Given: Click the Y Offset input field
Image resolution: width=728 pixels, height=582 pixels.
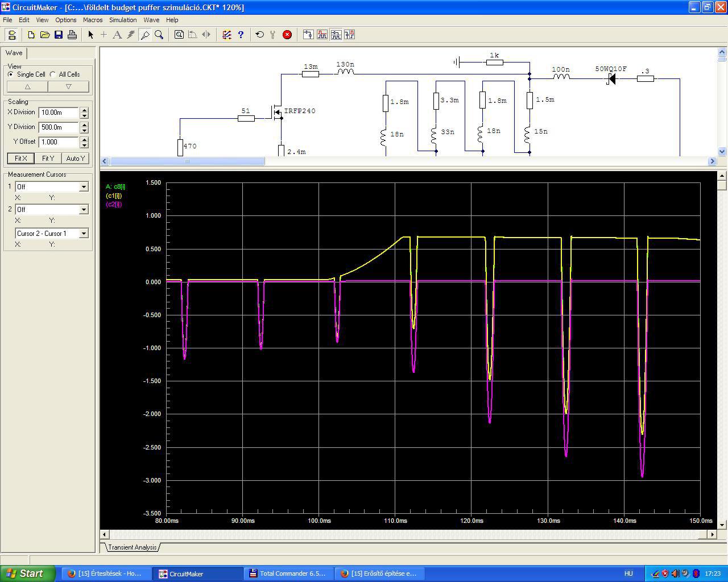Looking at the screenshot, I should [x=59, y=142].
